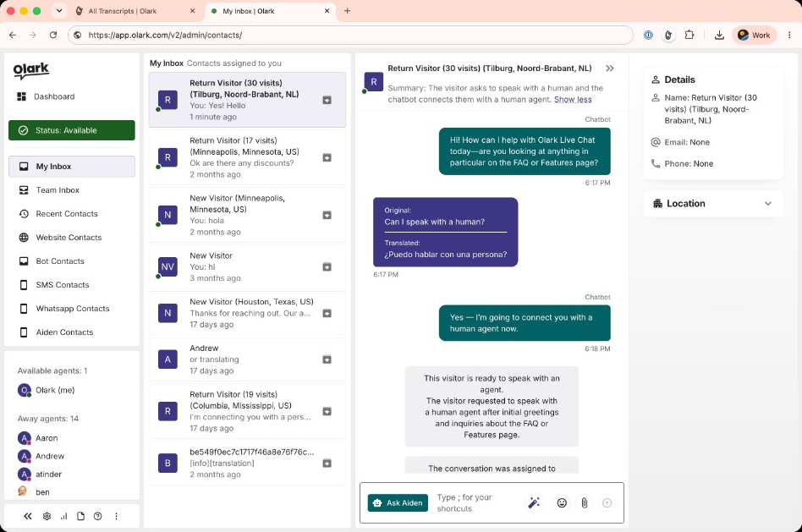This screenshot has width=802, height=532.
Task: Open browser downloads
Action: pos(719,35)
